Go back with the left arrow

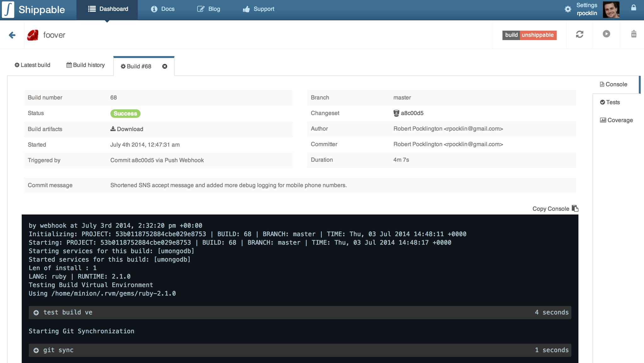(x=12, y=35)
